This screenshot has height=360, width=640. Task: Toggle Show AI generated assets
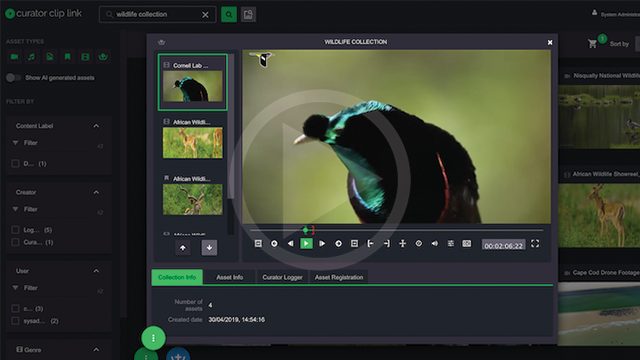pyautogui.click(x=13, y=78)
